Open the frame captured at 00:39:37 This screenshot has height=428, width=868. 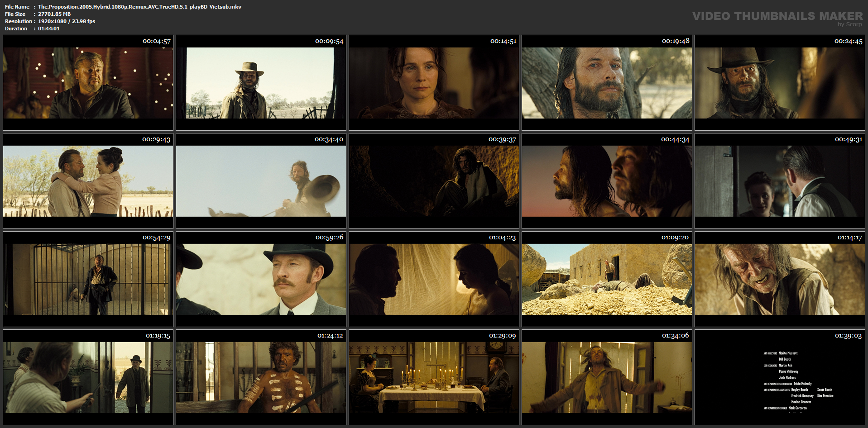point(434,181)
